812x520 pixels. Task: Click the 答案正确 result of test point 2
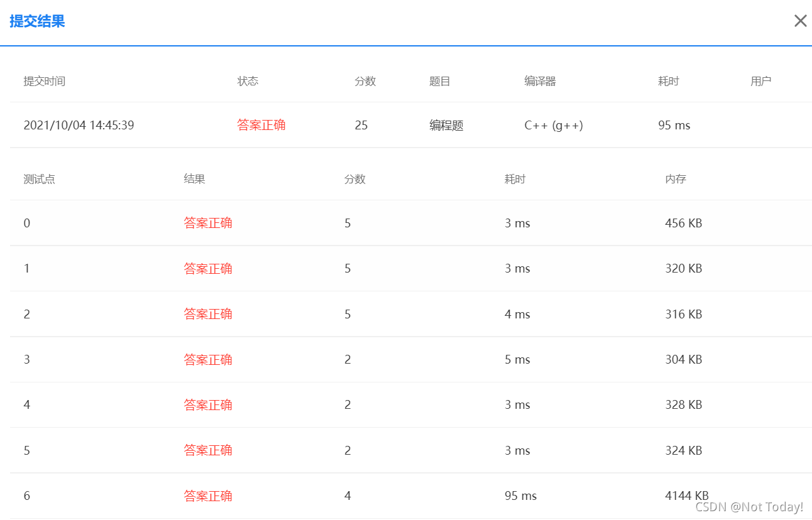pos(208,313)
